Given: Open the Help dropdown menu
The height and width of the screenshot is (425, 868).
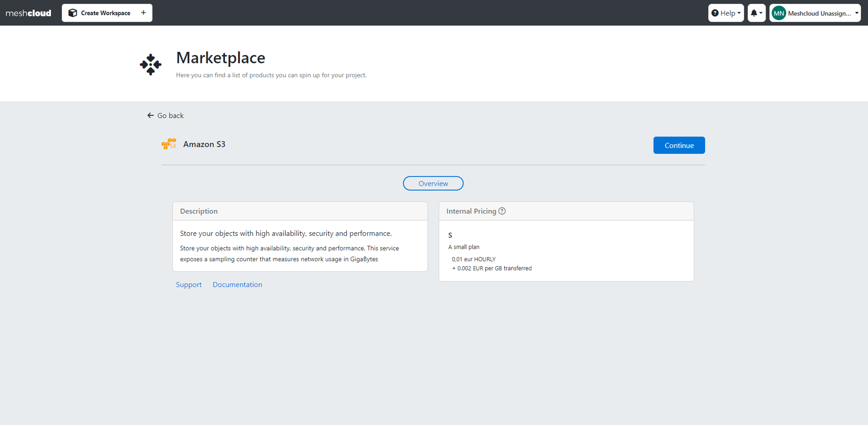Looking at the screenshot, I should pos(726,13).
